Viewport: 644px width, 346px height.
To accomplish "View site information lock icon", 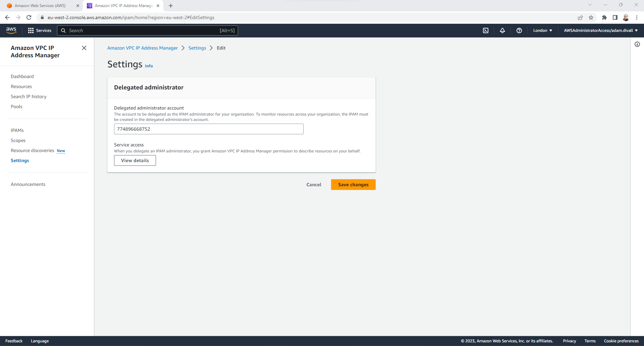I will pyautogui.click(x=42, y=17).
